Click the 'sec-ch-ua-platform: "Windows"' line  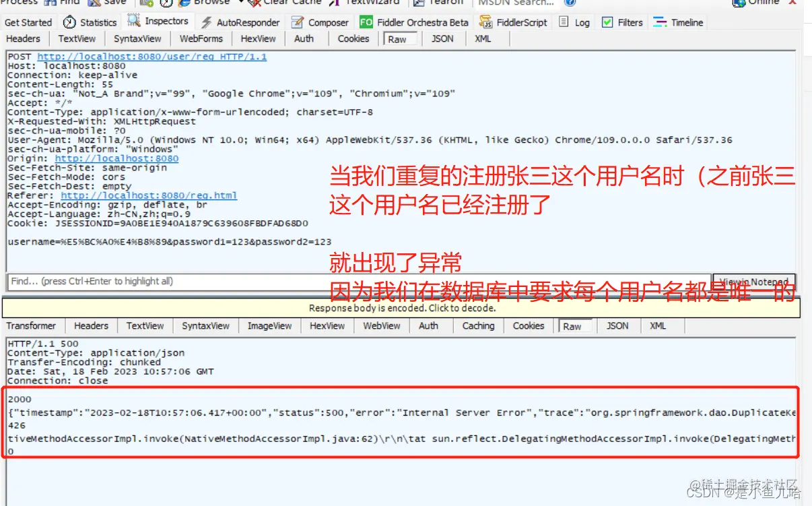pyautogui.click(x=93, y=149)
